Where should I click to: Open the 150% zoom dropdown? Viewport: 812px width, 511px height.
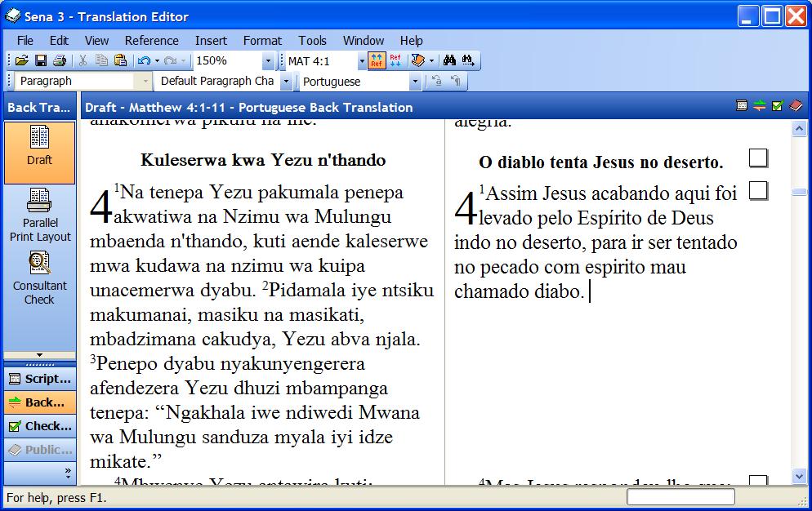[268, 61]
